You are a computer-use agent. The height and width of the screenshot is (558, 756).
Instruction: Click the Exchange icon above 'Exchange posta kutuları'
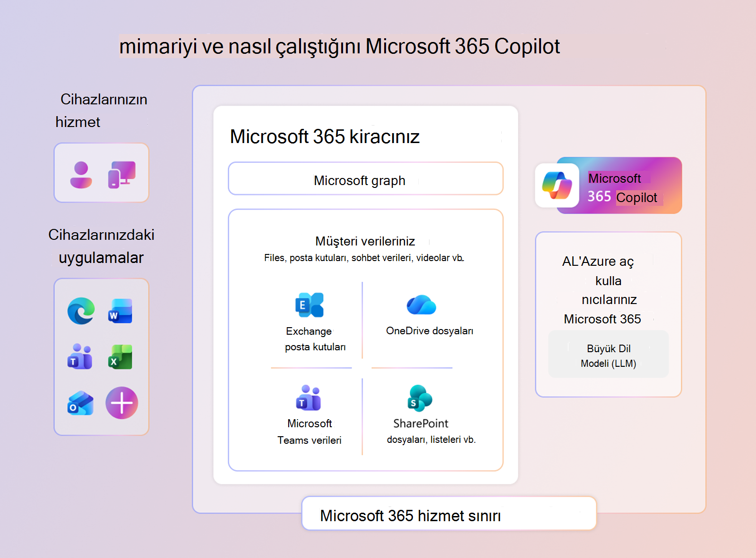point(309,305)
